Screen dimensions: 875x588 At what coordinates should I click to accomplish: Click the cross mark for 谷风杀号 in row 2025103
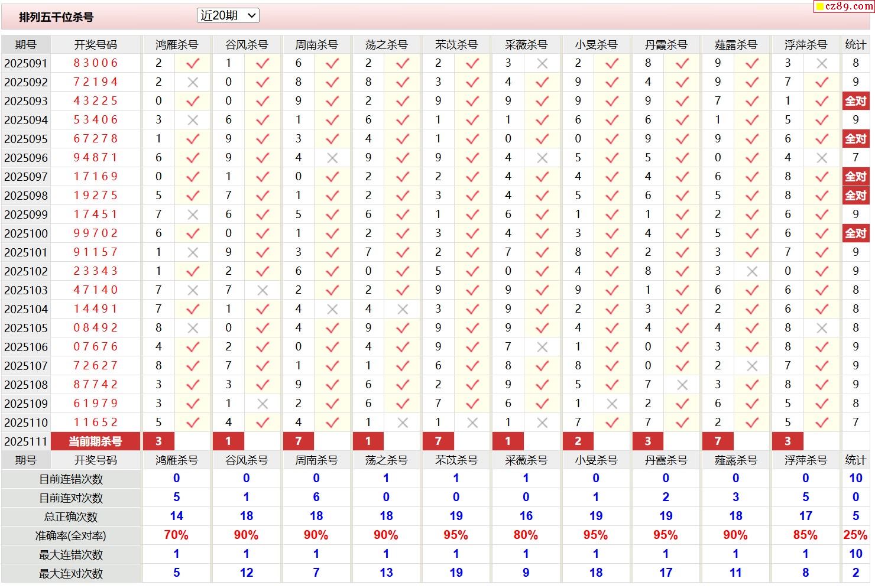[262, 290]
